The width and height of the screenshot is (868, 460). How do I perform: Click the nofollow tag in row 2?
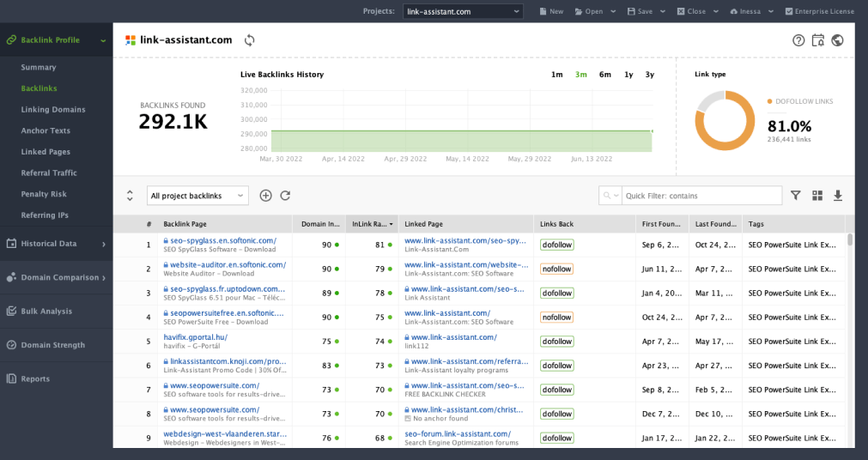[556, 269]
